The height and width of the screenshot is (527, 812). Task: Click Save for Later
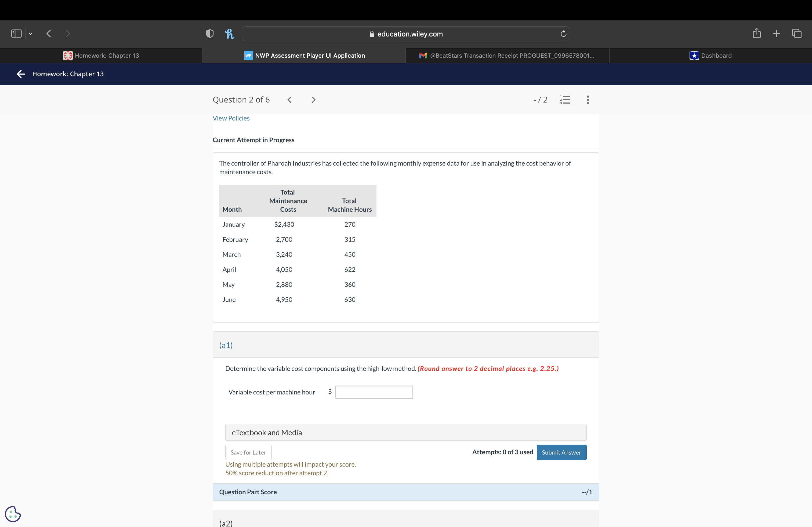[248, 452]
